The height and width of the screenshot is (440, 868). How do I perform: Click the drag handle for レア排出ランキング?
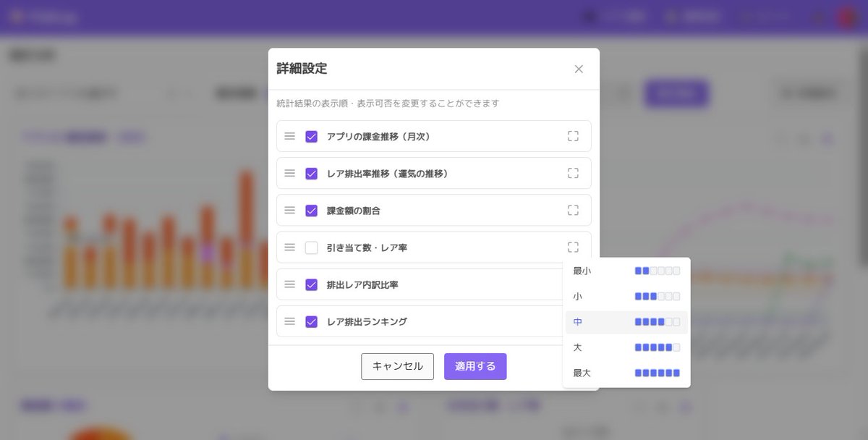[x=289, y=321]
